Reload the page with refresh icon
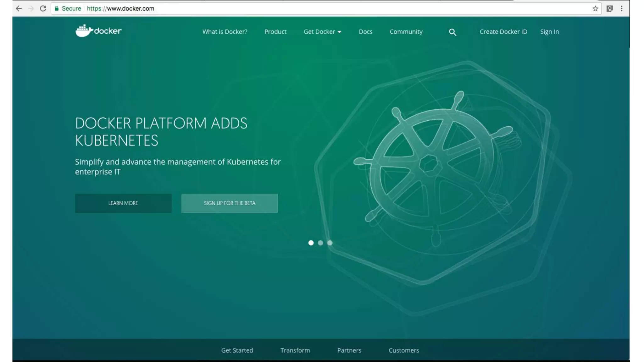This screenshot has width=644, height=362. click(43, 8)
